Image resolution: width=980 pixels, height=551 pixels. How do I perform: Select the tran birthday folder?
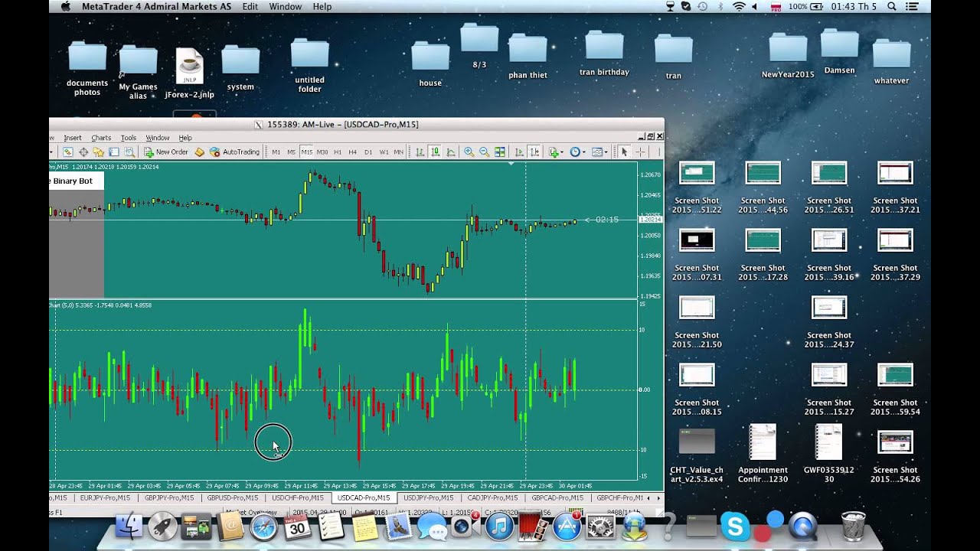pyautogui.click(x=604, y=51)
